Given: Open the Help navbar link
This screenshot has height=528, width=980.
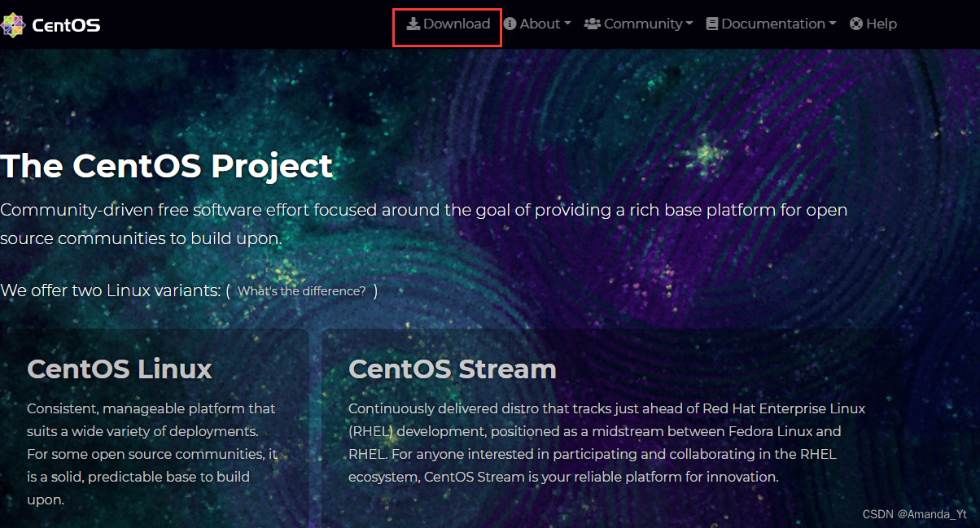Looking at the screenshot, I should pos(873,24).
